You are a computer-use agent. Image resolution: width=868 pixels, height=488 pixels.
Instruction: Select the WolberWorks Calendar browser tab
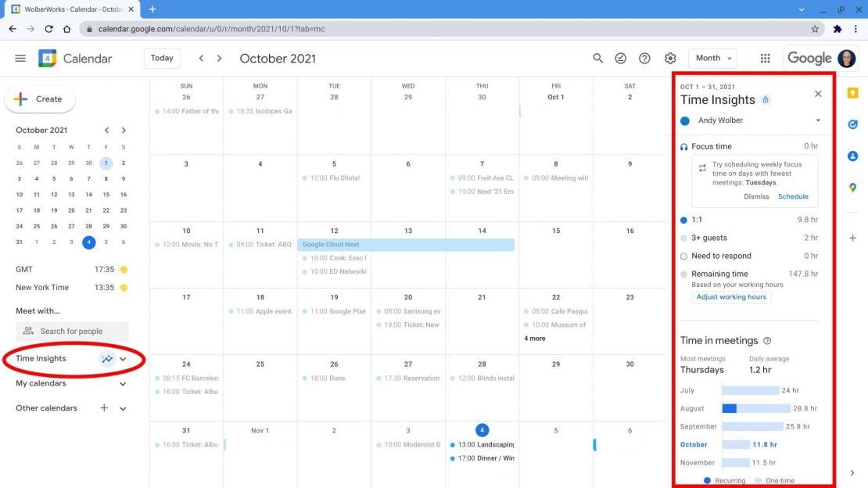click(73, 9)
